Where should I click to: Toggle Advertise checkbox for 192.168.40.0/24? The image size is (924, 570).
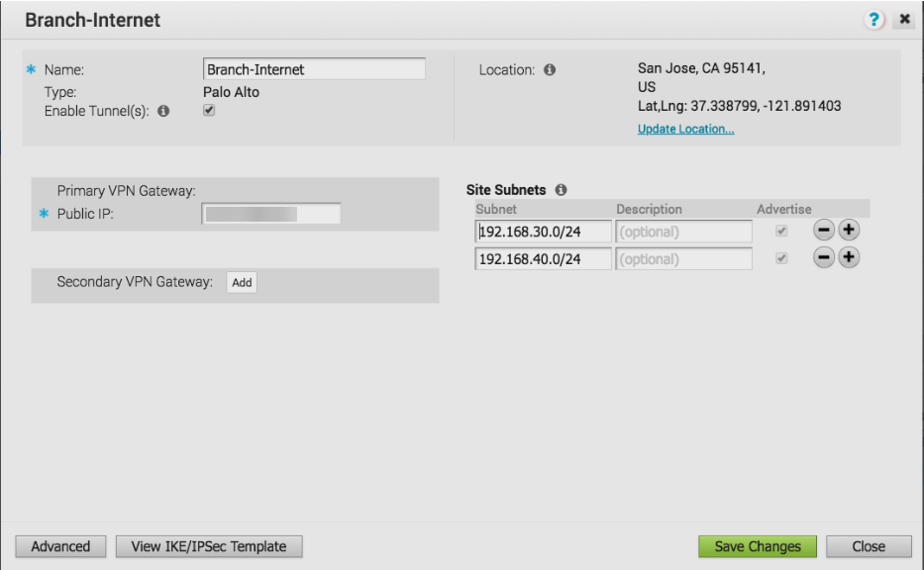click(x=781, y=258)
